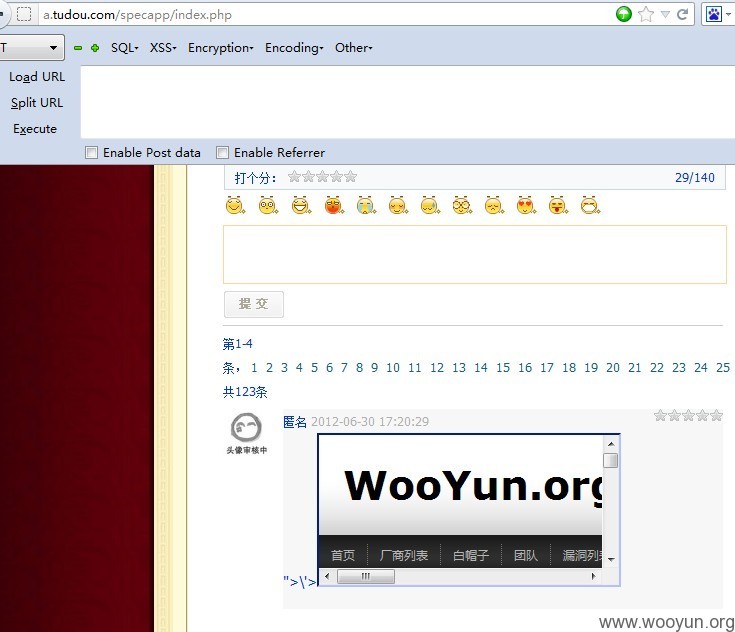Click the address bar URL field
Image resolution: width=735 pixels, height=632 pixels.
pyautogui.click(x=323, y=15)
